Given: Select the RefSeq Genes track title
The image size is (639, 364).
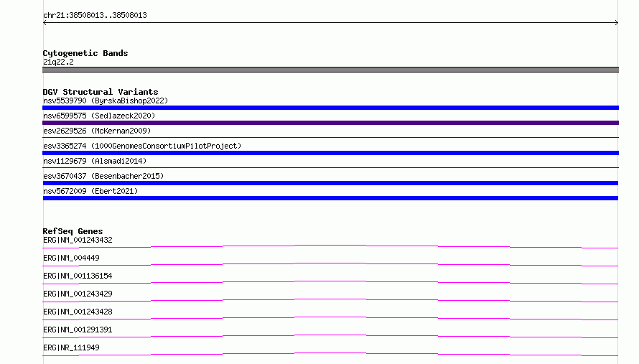Looking at the screenshot, I should [73, 231].
